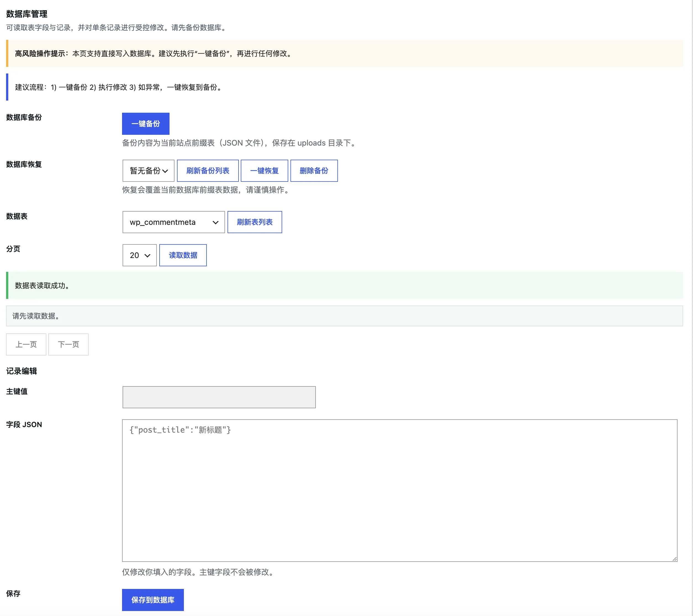The width and height of the screenshot is (693, 616).
Task: Open the page size dropdown showing 20
Action: 139,255
